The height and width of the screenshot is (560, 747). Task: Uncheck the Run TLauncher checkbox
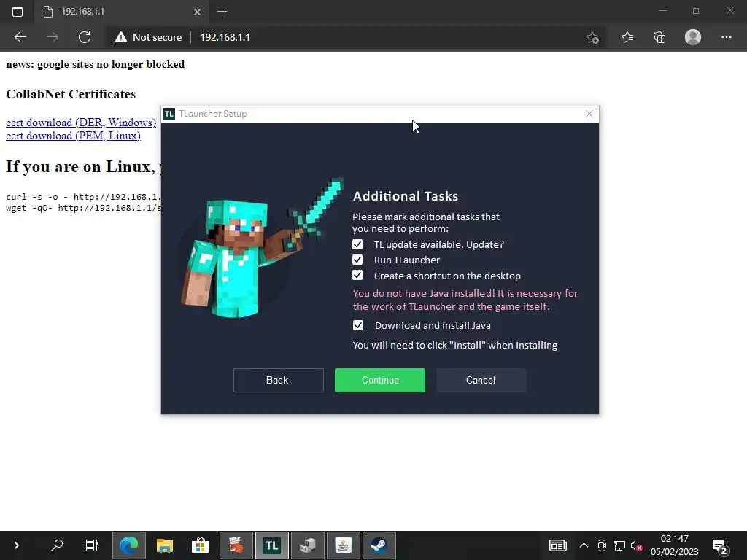(x=357, y=260)
